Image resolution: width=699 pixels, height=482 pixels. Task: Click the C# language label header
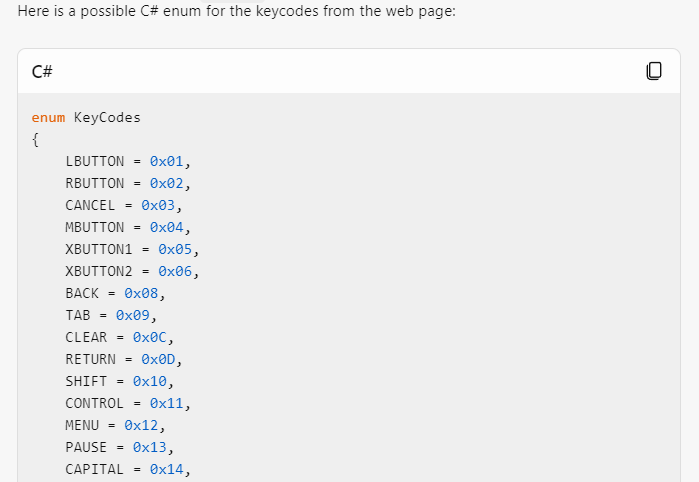(x=42, y=71)
